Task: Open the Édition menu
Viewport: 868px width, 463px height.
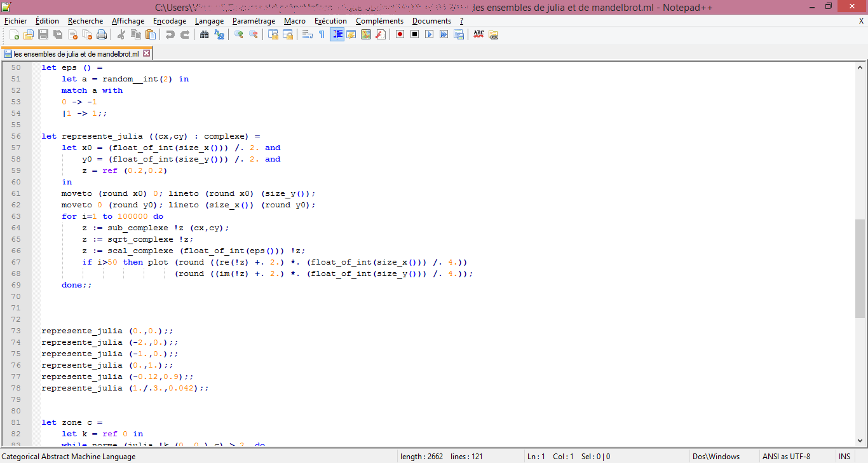Action: coord(48,21)
